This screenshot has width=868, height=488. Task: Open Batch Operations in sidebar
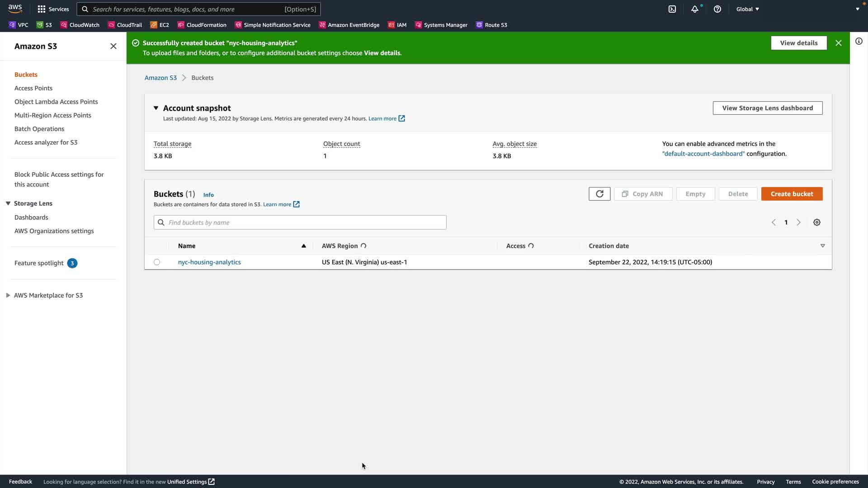pyautogui.click(x=39, y=129)
